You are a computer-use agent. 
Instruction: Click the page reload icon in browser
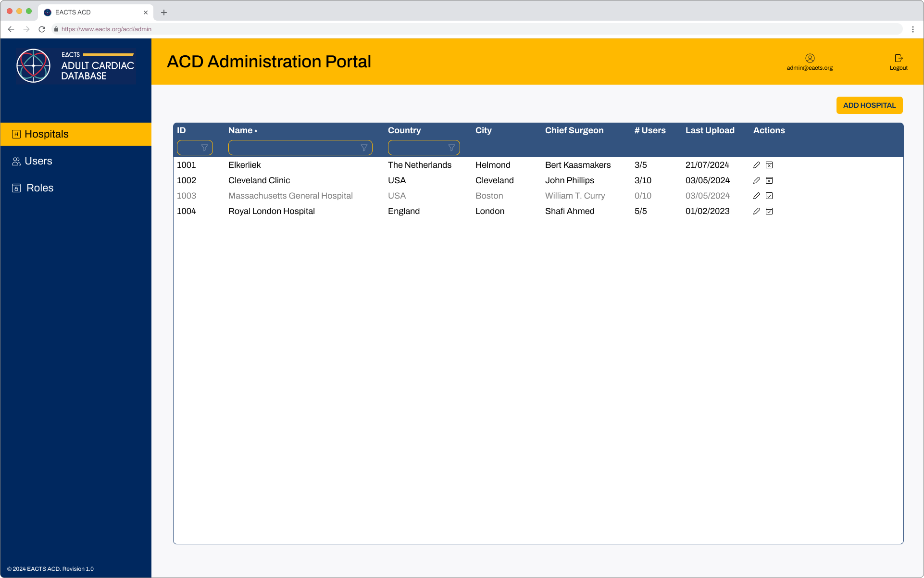click(x=42, y=29)
